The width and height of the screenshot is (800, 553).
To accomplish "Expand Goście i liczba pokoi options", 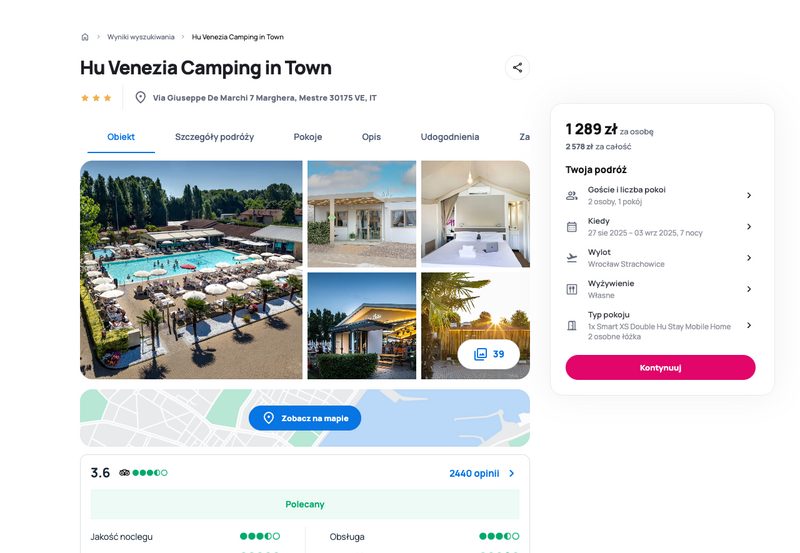I will [749, 195].
